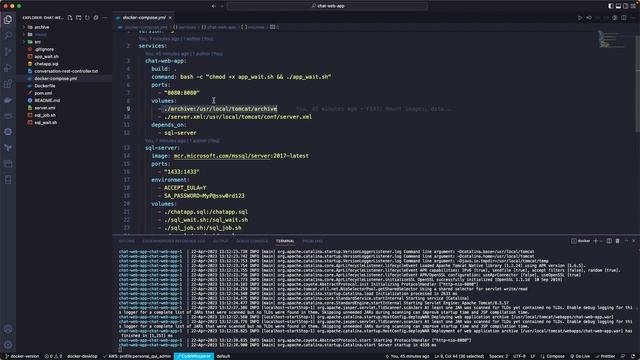Image resolution: width=640 pixels, height=360 pixels.
Task: Open the Explorer view in the activity bar
Action: 8,20
